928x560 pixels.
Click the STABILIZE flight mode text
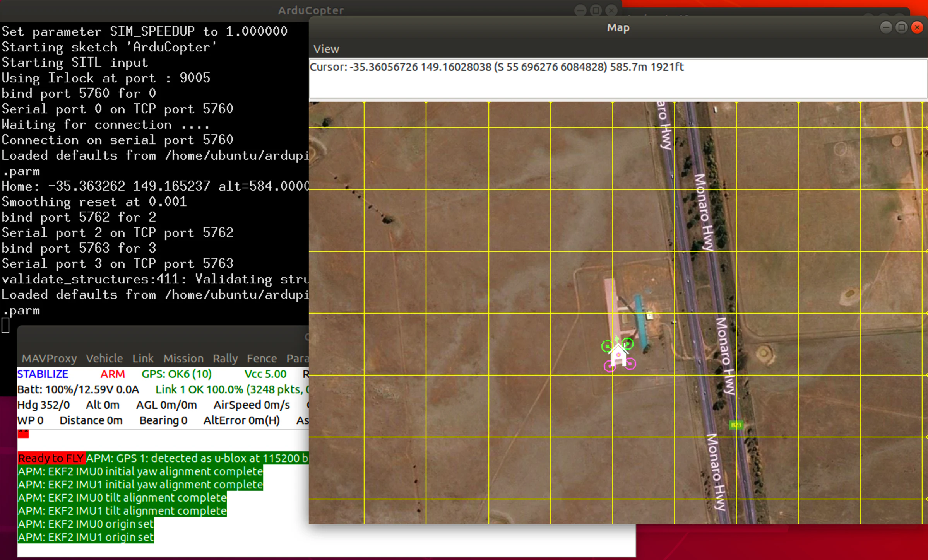point(43,374)
